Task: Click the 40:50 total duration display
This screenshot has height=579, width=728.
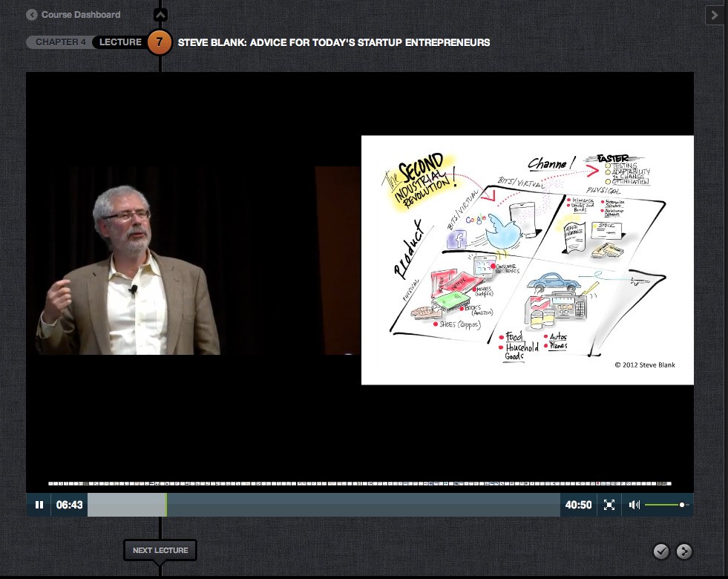Action: (578, 505)
